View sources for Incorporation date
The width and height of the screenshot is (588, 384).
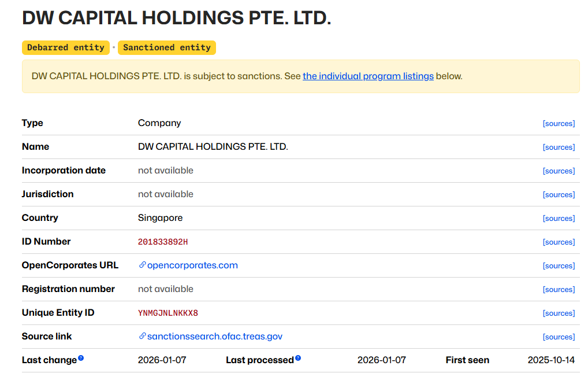(x=559, y=171)
